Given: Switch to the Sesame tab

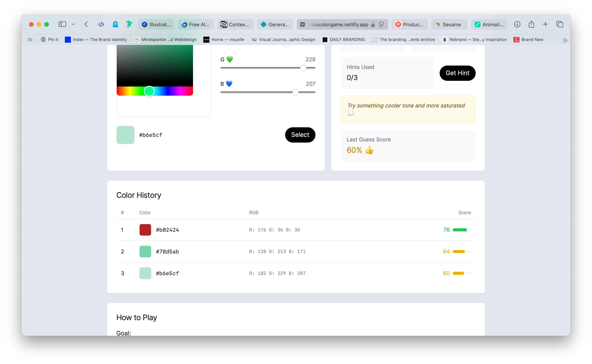Looking at the screenshot, I should (449, 24).
